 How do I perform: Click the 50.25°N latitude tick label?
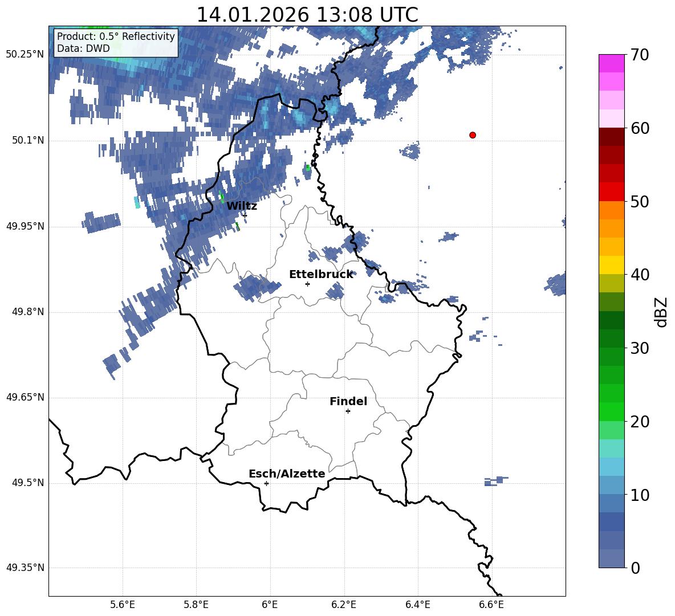pyautogui.click(x=25, y=55)
